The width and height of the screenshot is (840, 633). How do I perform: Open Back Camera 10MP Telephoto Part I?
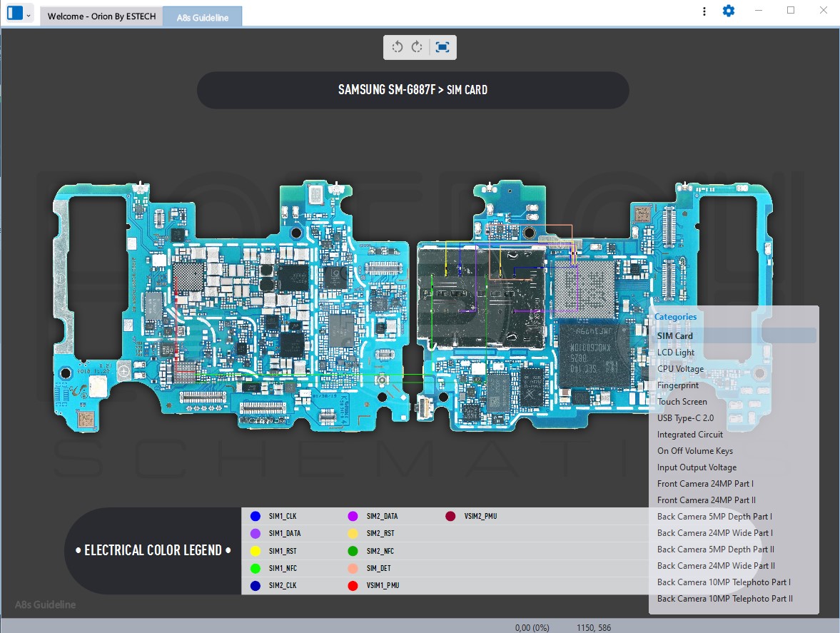[724, 582]
